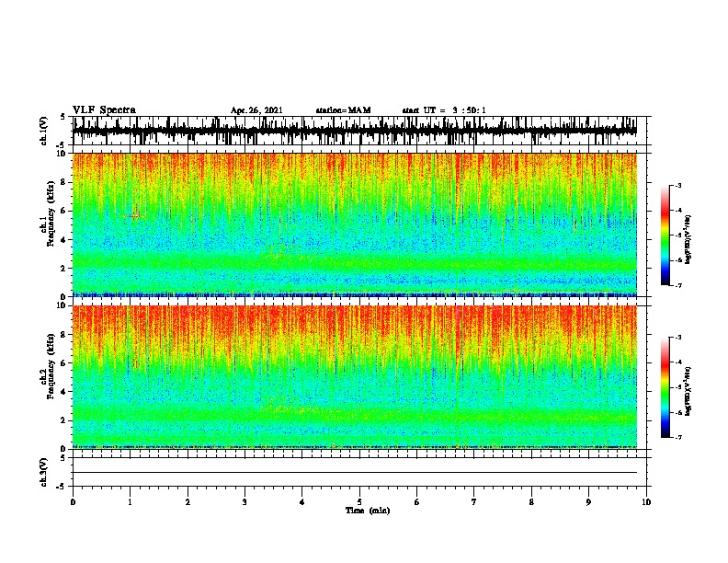Screen dimensions: 728x563
Task: Click time axis tick label "7"
Action: point(474,502)
